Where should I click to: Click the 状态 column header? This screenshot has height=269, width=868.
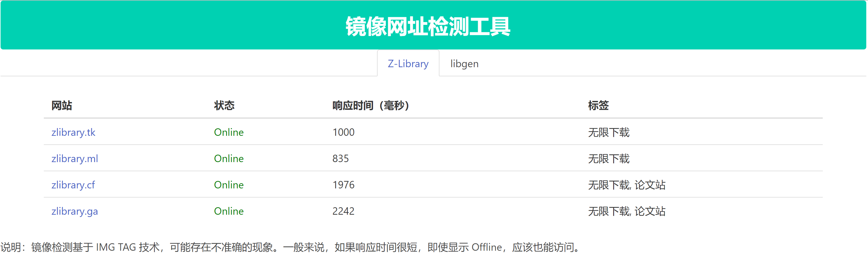(x=224, y=106)
